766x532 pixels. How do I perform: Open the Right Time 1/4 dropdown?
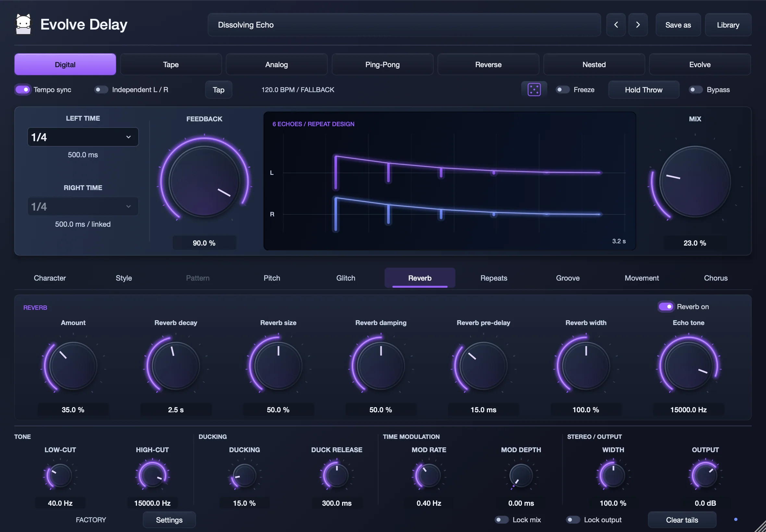click(x=83, y=206)
